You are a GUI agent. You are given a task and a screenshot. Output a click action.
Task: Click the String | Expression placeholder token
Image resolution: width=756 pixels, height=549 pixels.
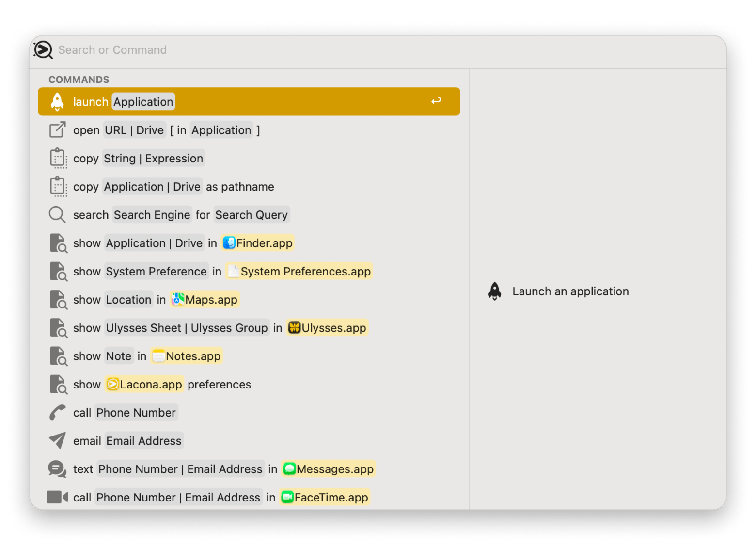pyautogui.click(x=153, y=159)
